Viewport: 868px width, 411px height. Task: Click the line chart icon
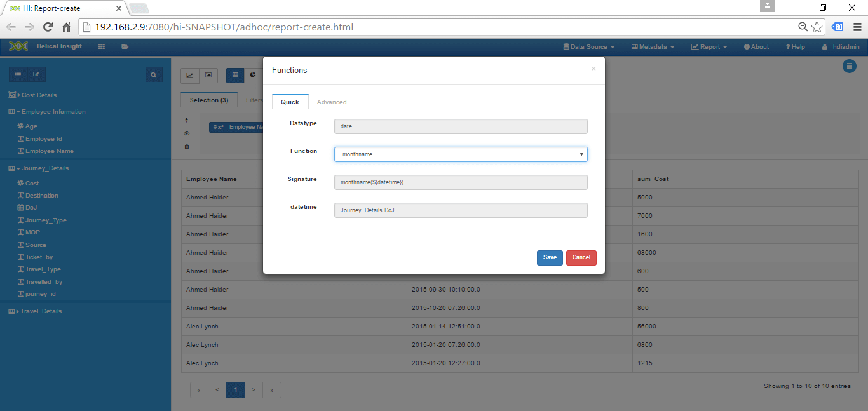click(189, 75)
